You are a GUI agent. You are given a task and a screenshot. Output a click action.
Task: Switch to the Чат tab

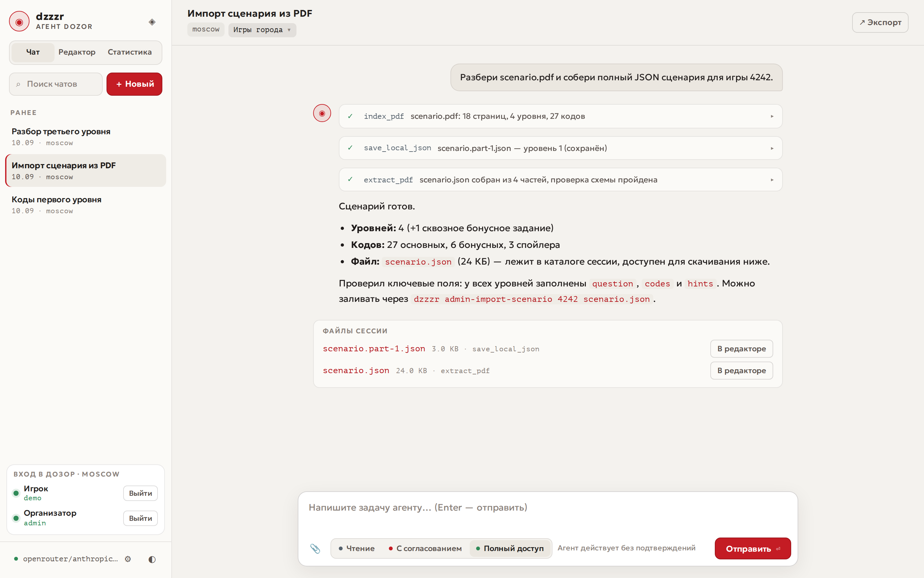tap(33, 52)
